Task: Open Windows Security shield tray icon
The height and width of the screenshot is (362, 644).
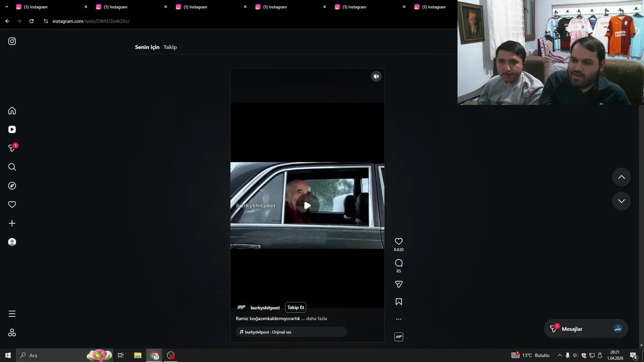Action: click(584, 355)
